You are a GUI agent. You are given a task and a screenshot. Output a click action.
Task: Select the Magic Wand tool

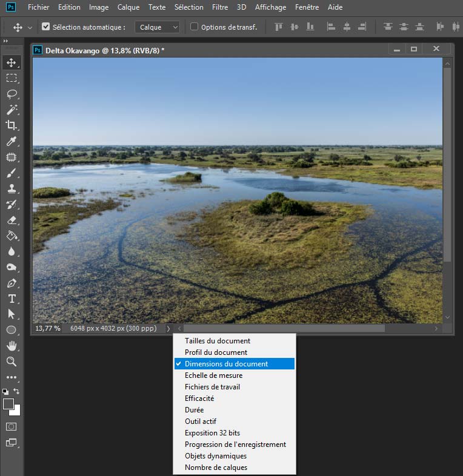11,110
